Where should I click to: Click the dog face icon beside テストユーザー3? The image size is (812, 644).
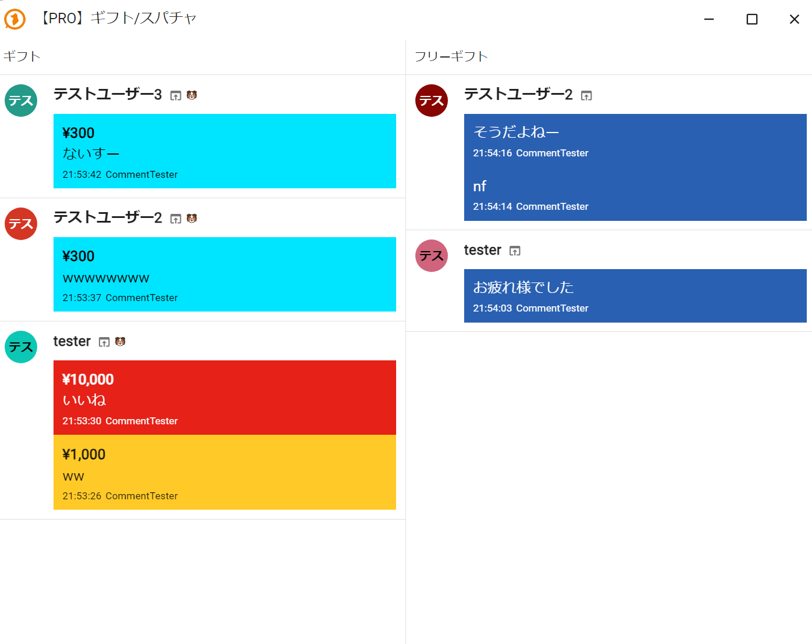coord(192,95)
